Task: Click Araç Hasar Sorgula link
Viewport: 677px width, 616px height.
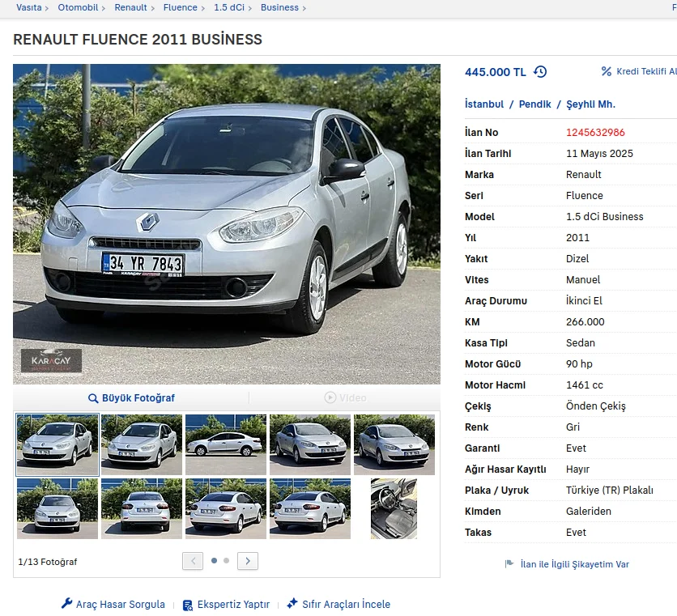Action: point(121,604)
